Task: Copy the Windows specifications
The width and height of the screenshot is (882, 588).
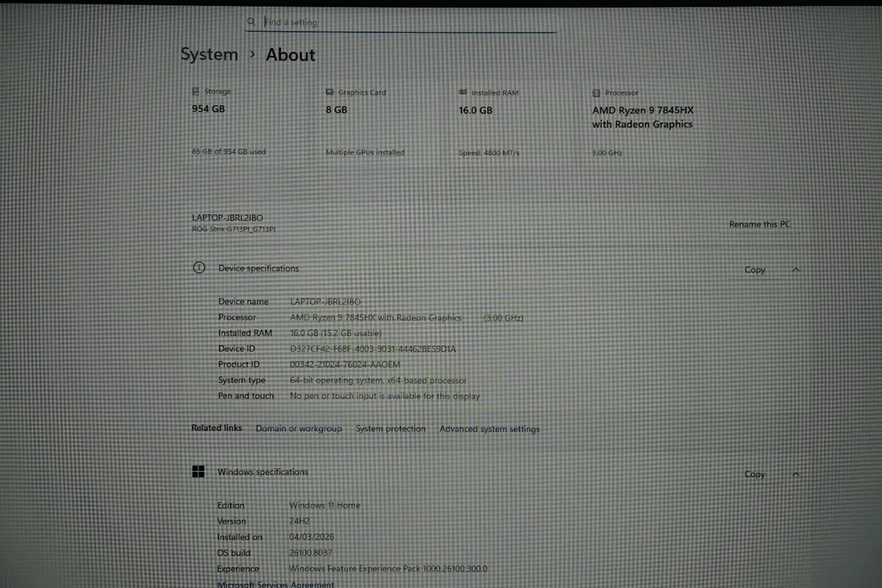Action: tap(755, 474)
